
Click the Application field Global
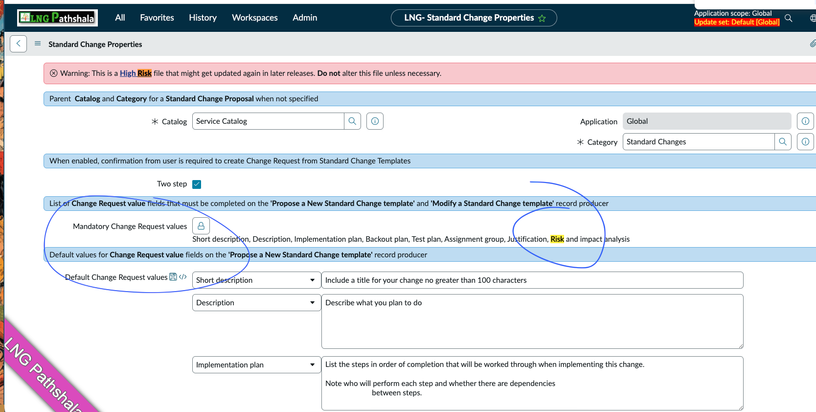707,121
